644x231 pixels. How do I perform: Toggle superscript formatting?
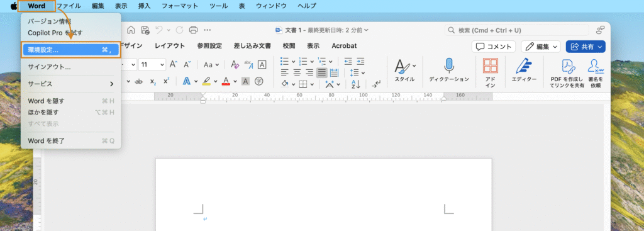tap(166, 81)
